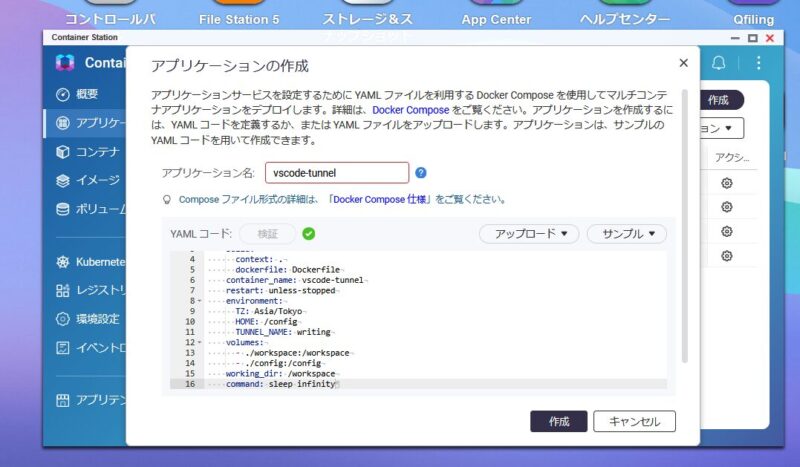Click the second row action gear icon
This screenshot has width=800, height=467.
tap(727, 207)
